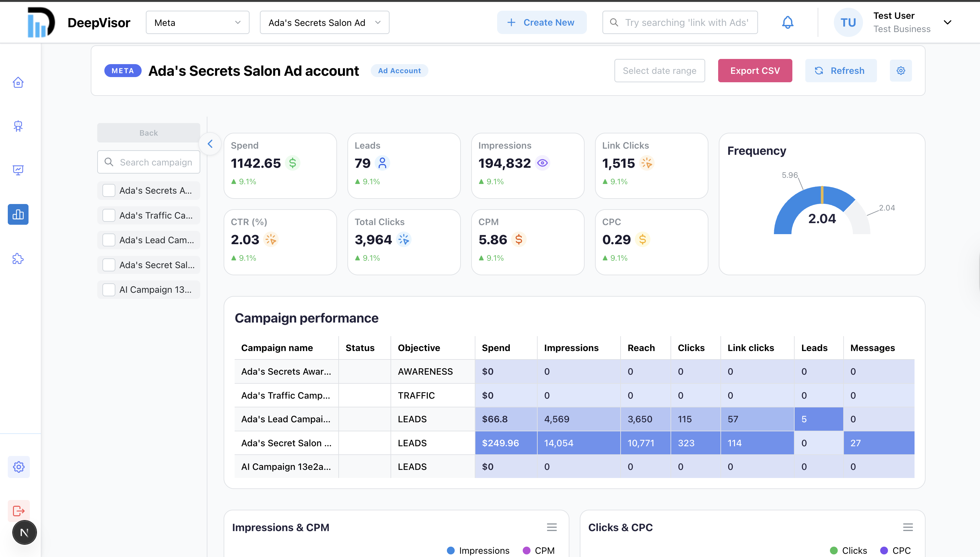Tick the Ada's Lead Cam... campaign checkbox
This screenshot has height=557, width=980.
point(109,240)
